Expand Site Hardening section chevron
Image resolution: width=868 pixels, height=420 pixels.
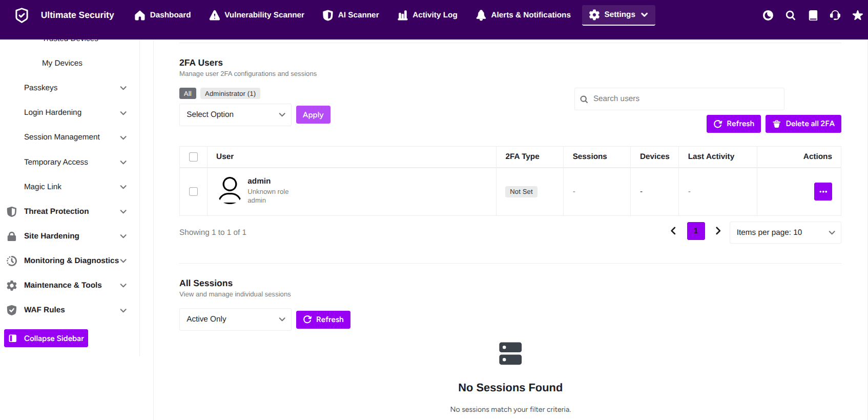[x=123, y=236]
